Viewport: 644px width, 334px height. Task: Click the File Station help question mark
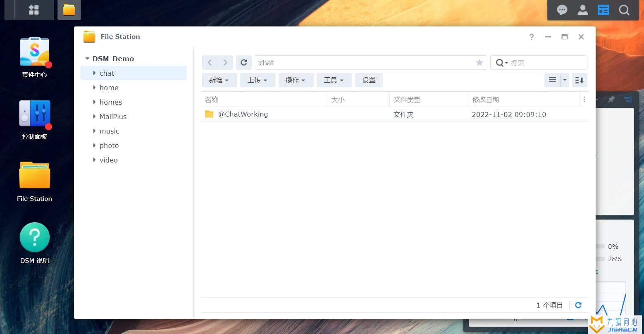coord(532,37)
